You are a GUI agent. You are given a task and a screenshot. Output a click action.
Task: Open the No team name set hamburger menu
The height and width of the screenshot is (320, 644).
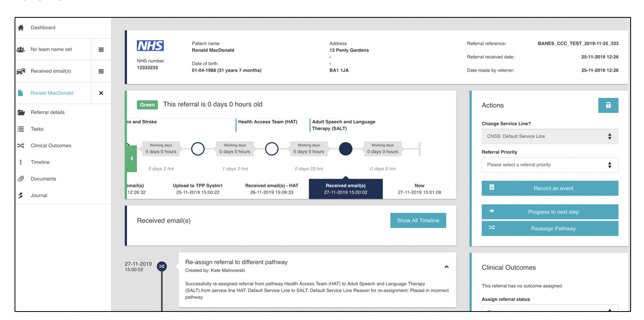click(x=101, y=50)
